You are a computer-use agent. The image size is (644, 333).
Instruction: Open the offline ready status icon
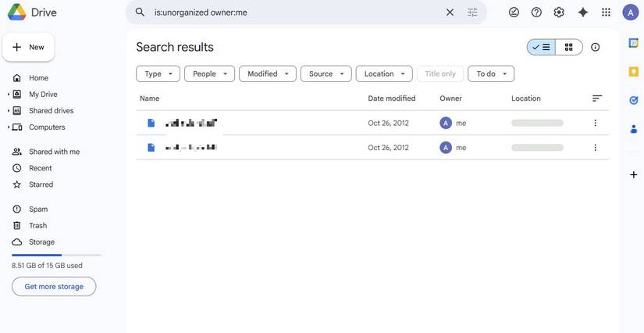pos(514,13)
